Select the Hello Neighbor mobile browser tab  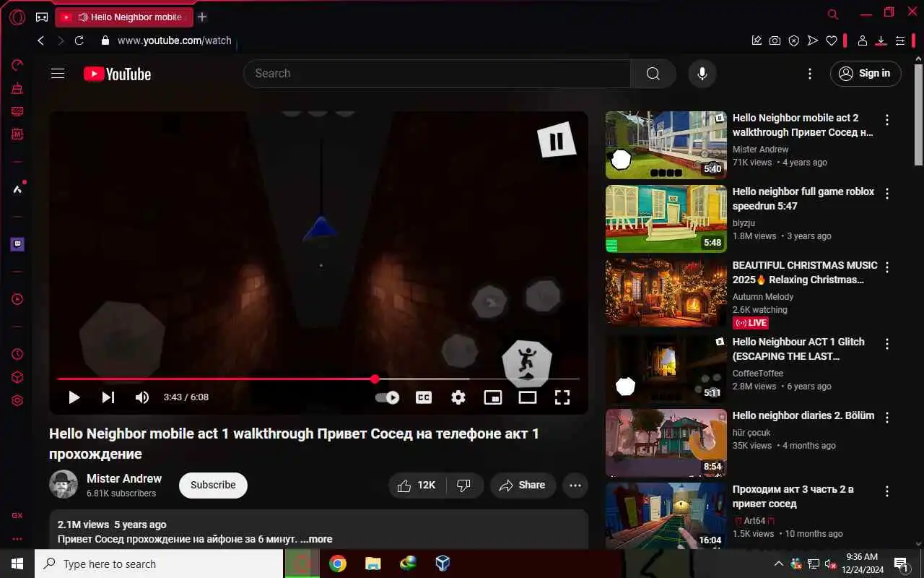click(124, 17)
